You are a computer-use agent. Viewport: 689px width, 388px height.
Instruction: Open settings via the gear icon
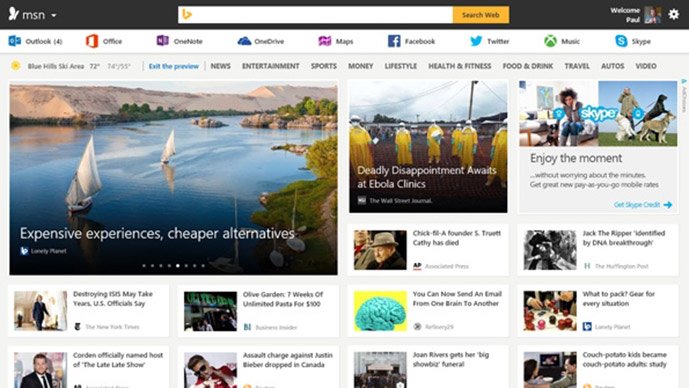(674, 15)
